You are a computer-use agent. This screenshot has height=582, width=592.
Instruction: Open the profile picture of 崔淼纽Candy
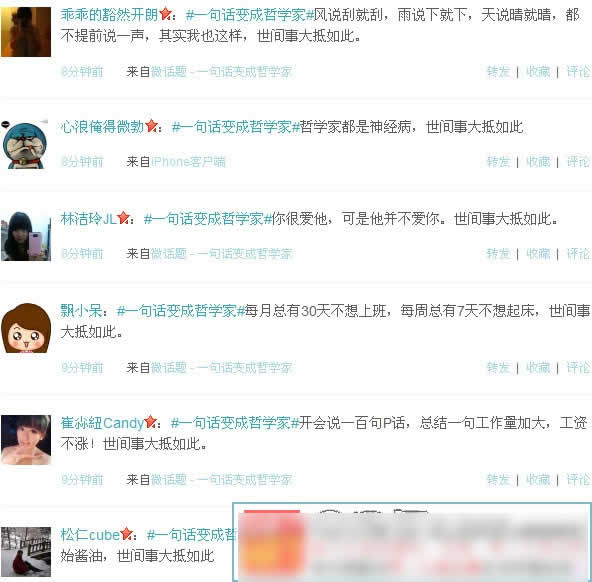26,440
